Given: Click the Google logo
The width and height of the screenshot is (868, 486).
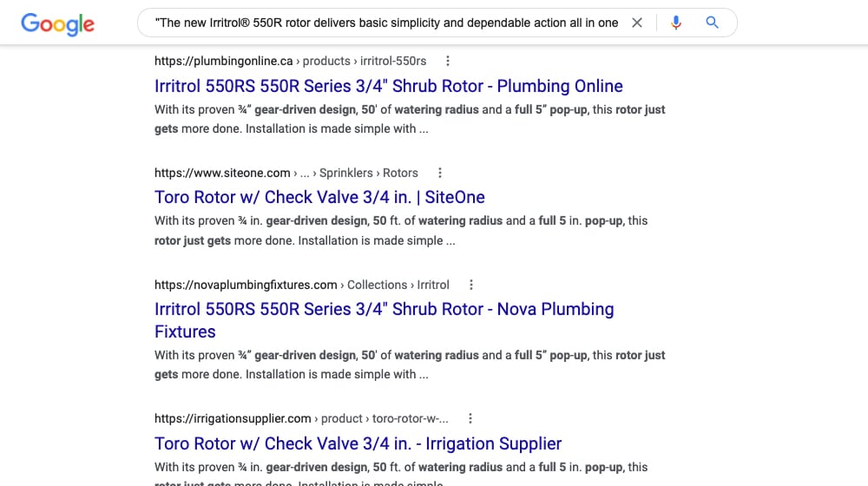Looking at the screenshot, I should tap(57, 23).
